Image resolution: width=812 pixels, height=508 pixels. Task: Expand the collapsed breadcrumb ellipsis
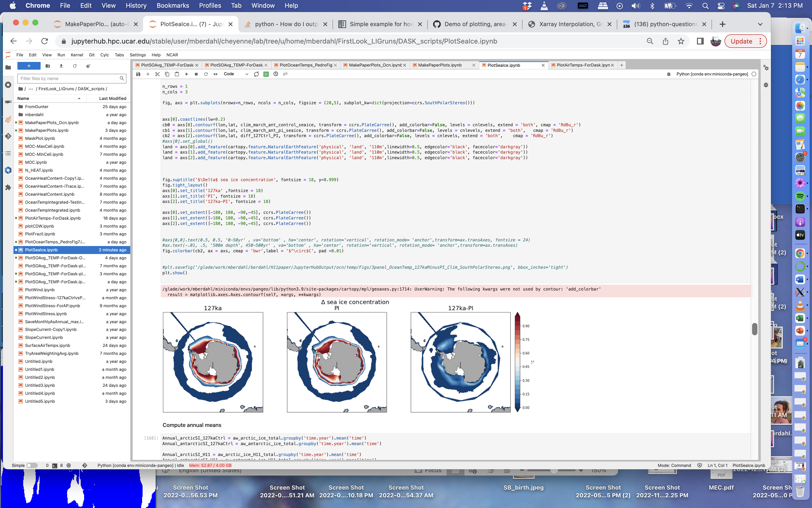31,89
